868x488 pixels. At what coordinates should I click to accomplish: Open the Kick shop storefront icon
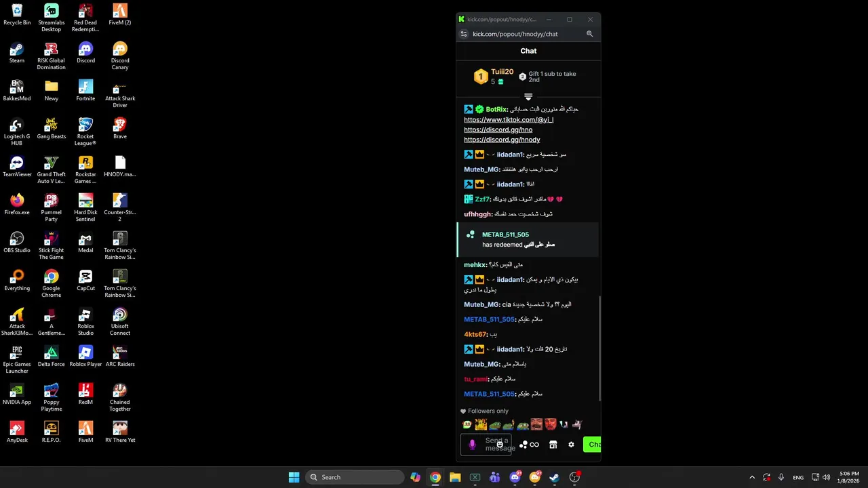point(553,445)
